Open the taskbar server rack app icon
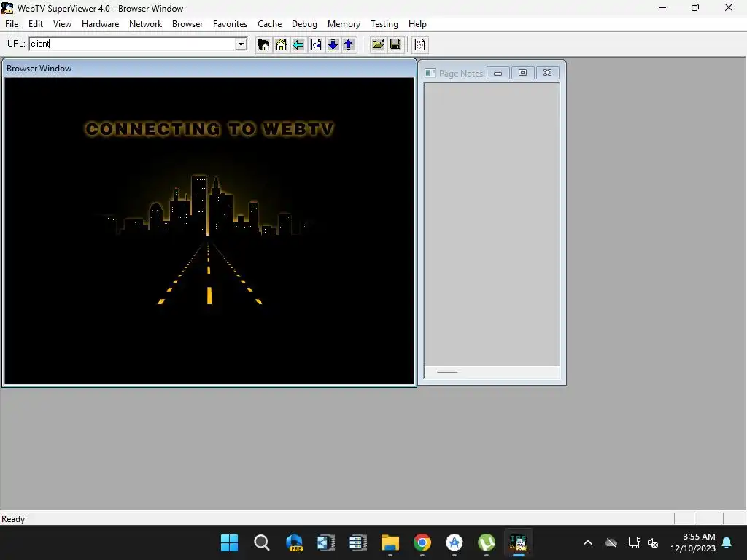The image size is (747, 560). 357,542
